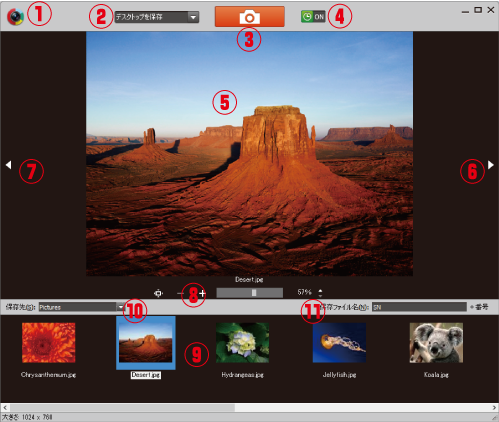Image resolution: width=499 pixels, height=422 pixels.
Task: Move the zoom slider handle
Action: (x=254, y=293)
